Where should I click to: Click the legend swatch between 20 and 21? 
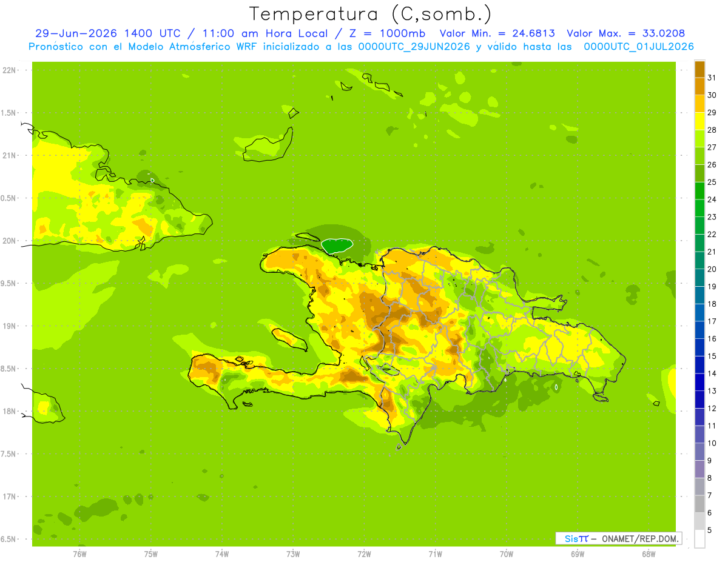(699, 260)
